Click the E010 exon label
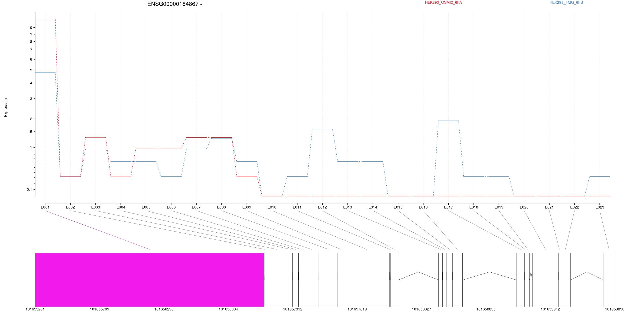The height and width of the screenshot is (322, 644). 272,207
